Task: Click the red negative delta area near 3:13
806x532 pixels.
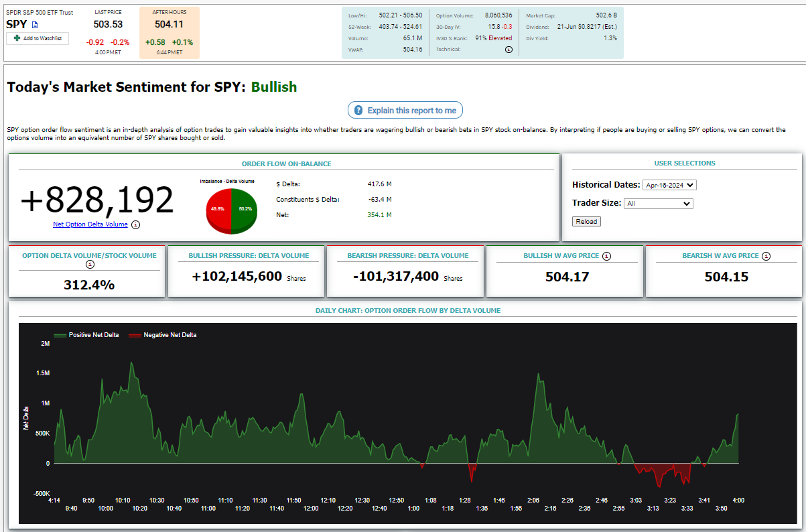Action: tap(660, 474)
